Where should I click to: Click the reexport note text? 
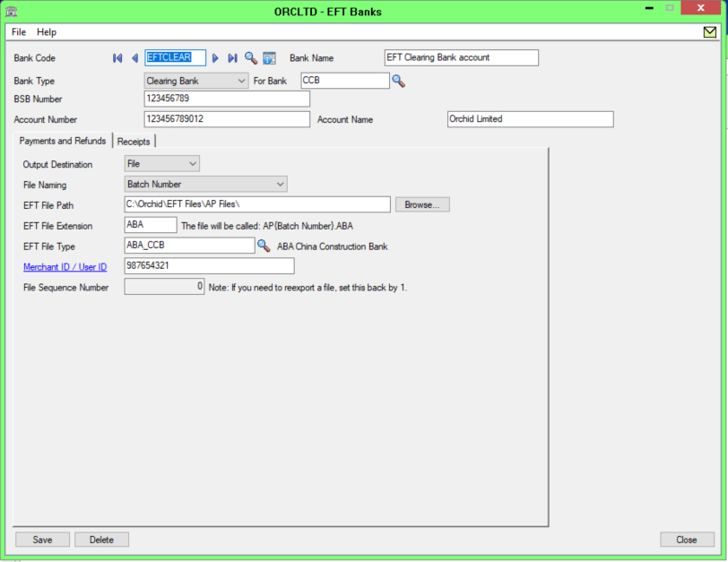[x=308, y=288]
